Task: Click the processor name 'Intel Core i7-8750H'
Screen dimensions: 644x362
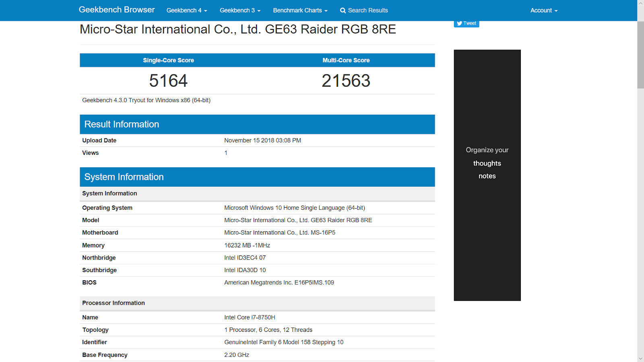Action: 250,317
